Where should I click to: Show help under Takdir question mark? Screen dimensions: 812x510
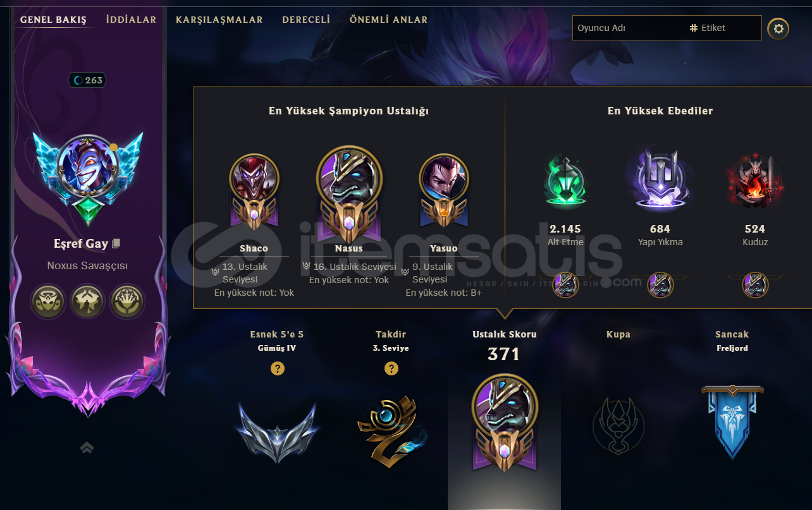point(391,368)
